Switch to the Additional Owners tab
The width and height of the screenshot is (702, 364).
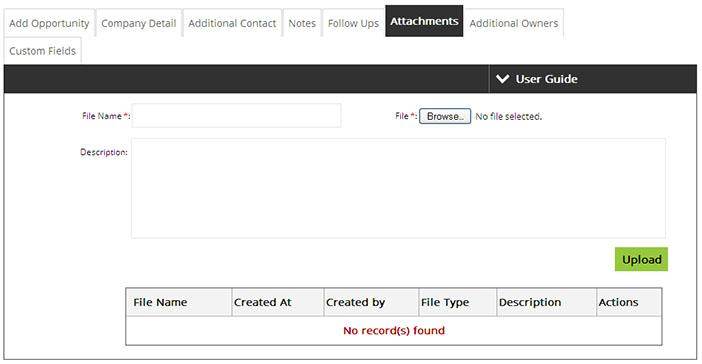[514, 23]
